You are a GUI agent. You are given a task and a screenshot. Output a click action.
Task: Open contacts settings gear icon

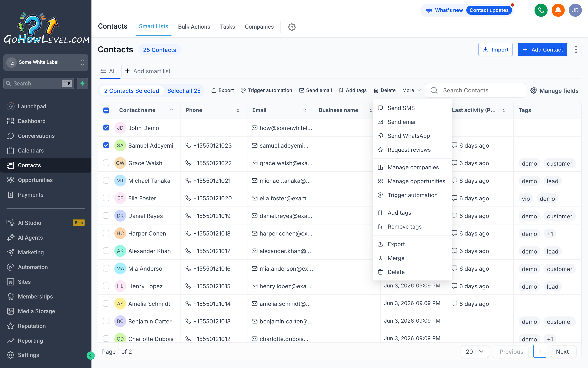pyautogui.click(x=292, y=27)
